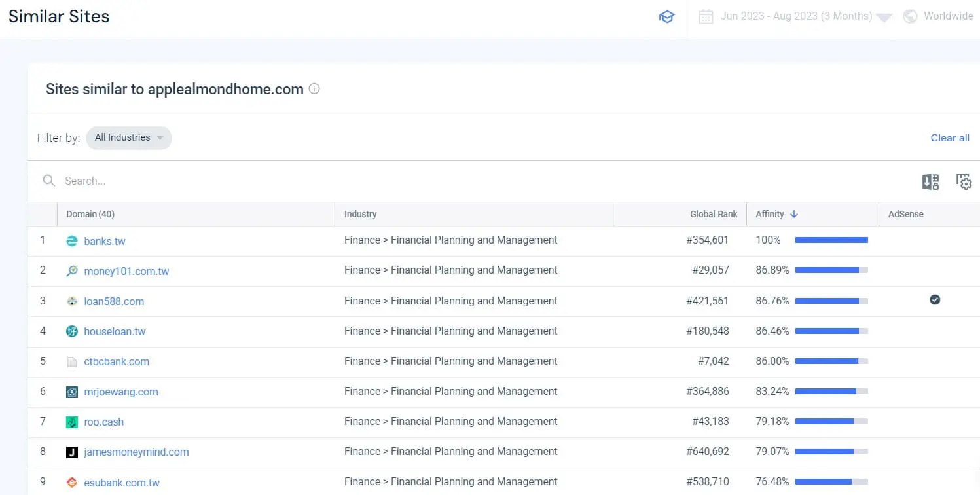
Task: Open the banks.tw domain link
Action: 105,241
